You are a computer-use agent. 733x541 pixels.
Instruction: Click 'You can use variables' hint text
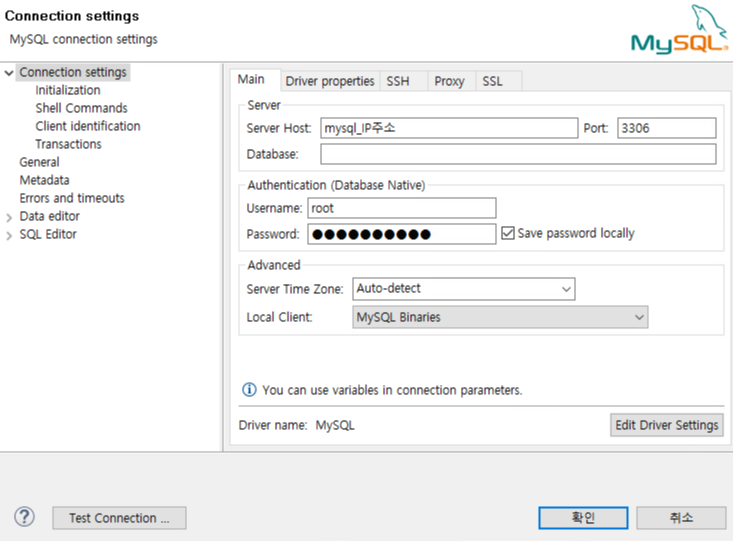point(392,390)
